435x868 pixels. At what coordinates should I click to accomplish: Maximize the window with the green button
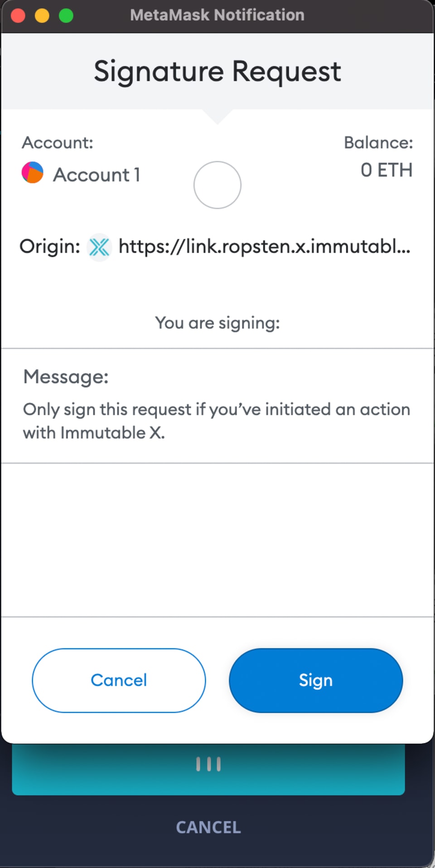tap(66, 15)
